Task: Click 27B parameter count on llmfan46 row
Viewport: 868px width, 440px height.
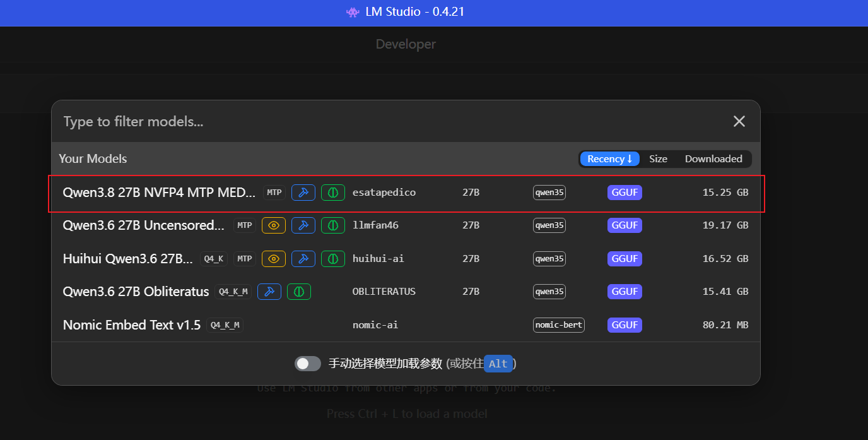Action: 471,225
